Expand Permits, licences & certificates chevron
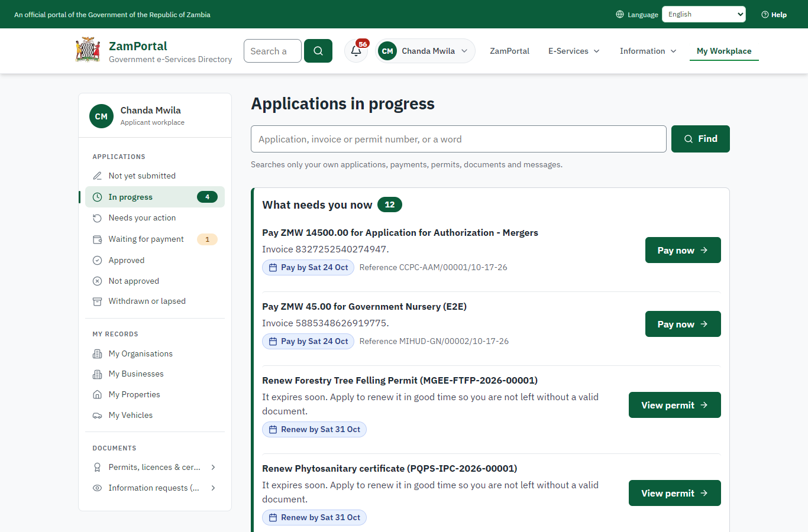Image resolution: width=808 pixels, height=532 pixels. pyautogui.click(x=213, y=467)
